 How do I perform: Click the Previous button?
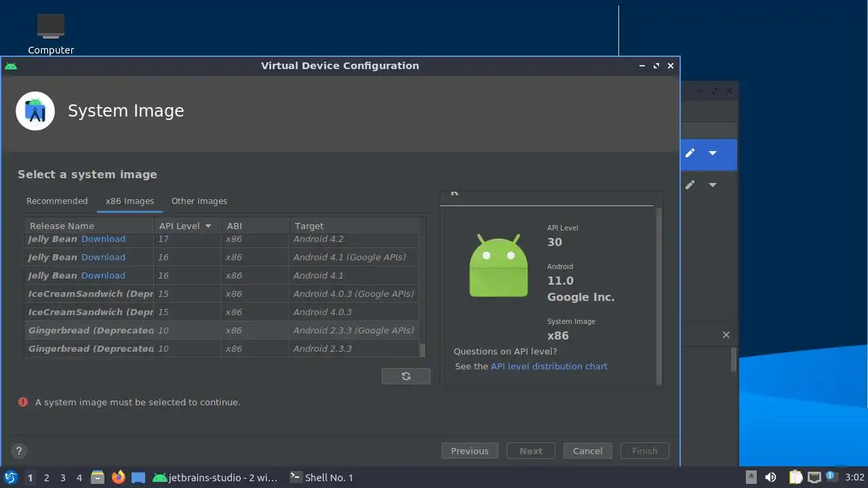point(470,451)
